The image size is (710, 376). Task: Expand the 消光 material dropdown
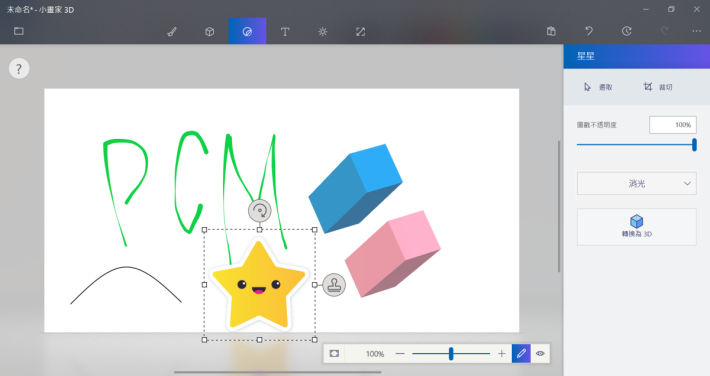click(x=637, y=183)
